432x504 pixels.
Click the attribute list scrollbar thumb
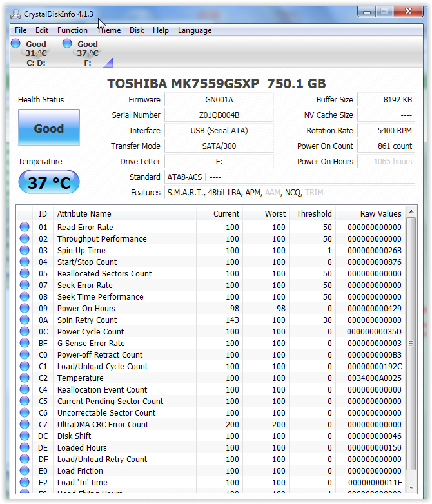click(411, 344)
